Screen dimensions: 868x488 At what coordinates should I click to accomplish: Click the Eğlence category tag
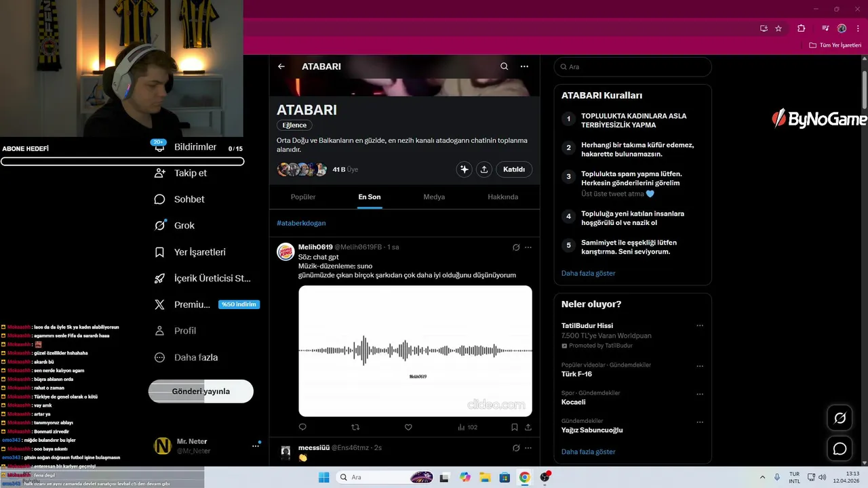click(x=294, y=125)
